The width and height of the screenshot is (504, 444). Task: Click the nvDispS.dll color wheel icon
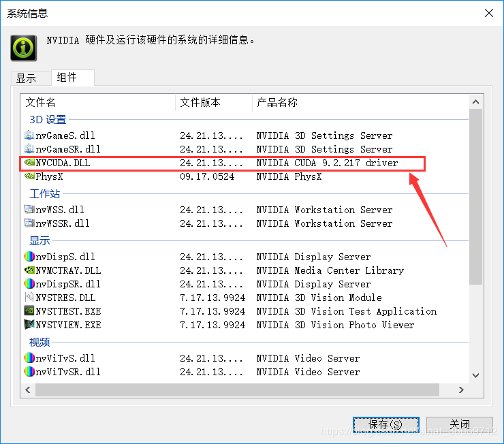[x=29, y=256]
